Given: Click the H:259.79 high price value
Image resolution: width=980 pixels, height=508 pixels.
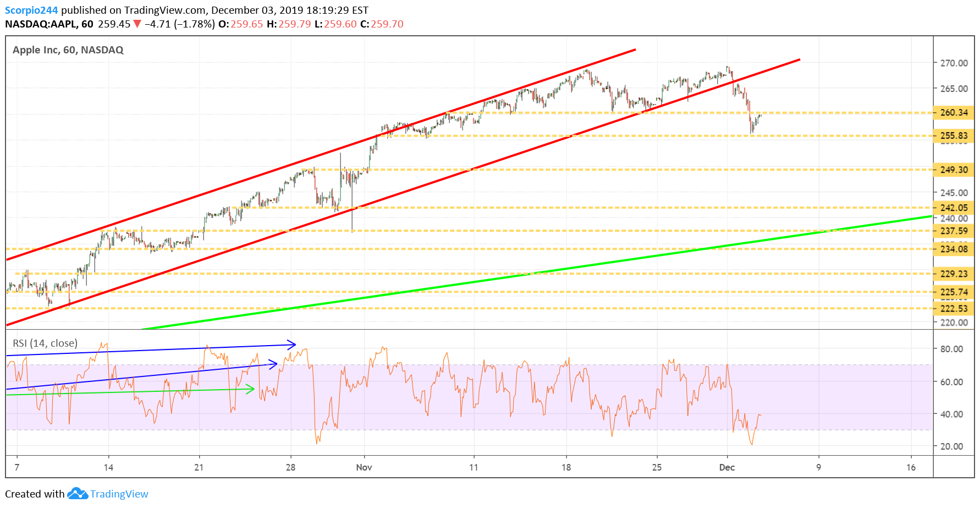Looking at the screenshot, I should pyautogui.click(x=289, y=24).
